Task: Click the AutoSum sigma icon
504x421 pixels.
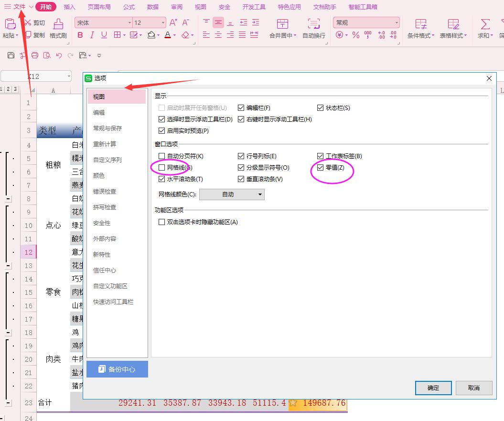Action: point(485,24)
